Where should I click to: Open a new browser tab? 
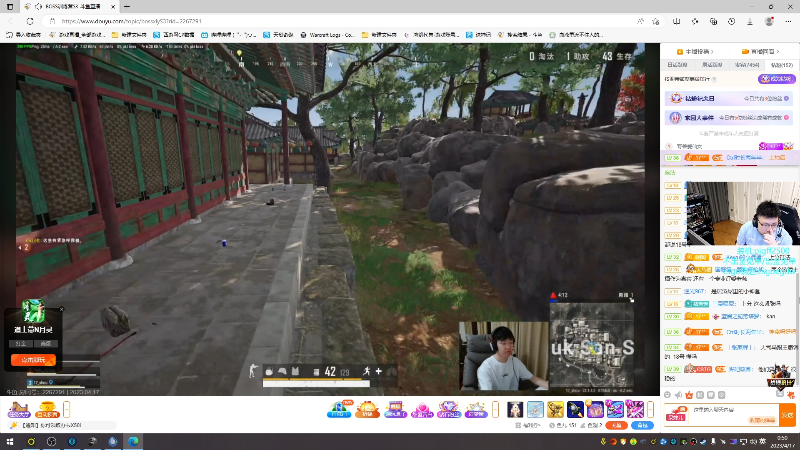pos(127,7)
